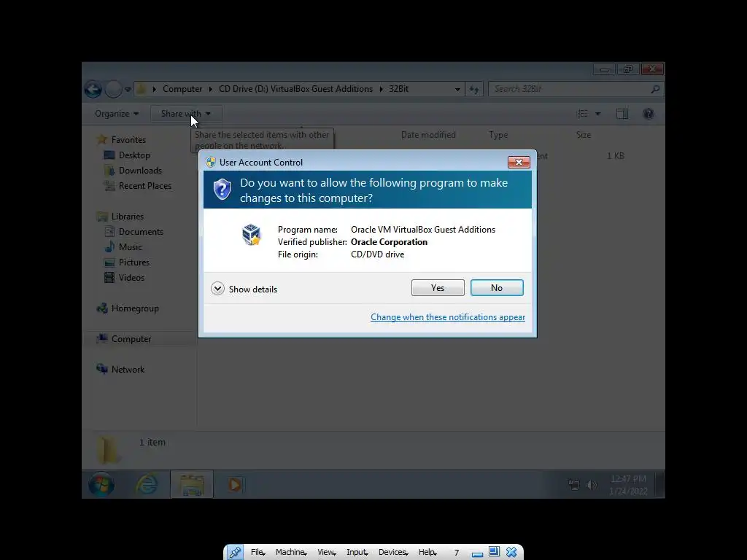Refresh the Explorer folder view
This screenshot has height=560, width=747.
point(474,89)
